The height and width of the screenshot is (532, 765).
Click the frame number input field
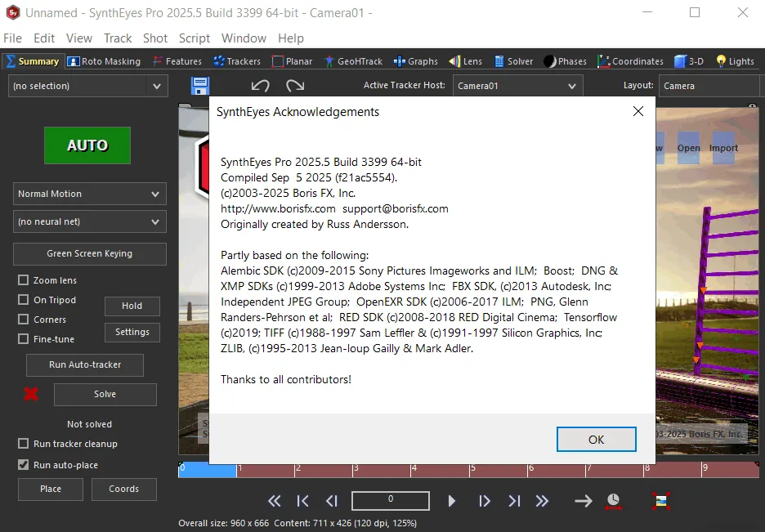pos(391,501)
